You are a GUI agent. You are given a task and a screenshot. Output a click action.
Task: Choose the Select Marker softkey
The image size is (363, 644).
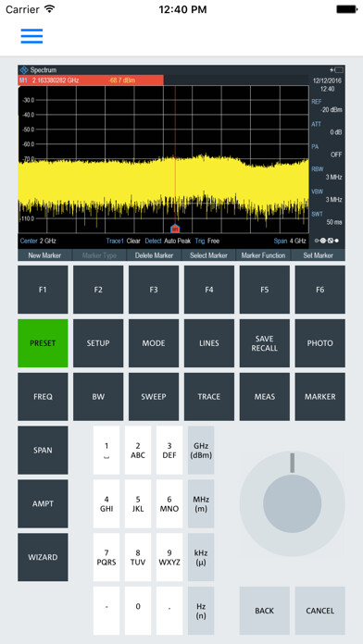(x=209, y=255)
